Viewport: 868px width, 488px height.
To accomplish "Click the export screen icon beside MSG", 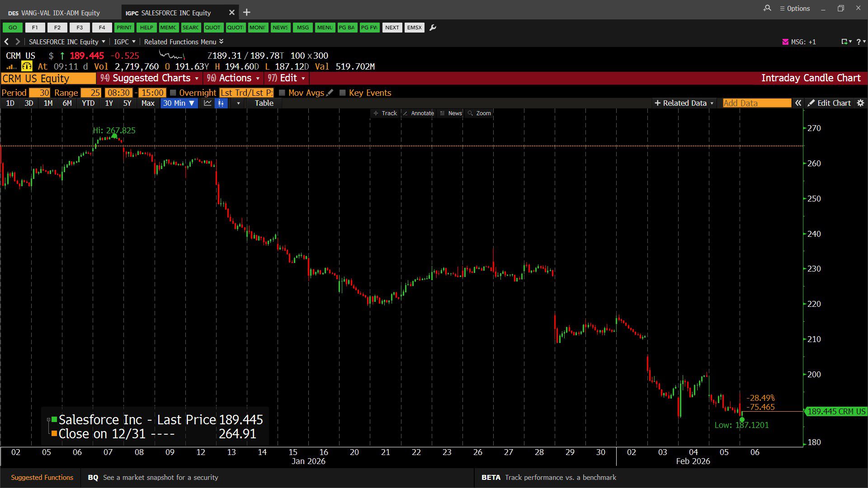I will [x=844, y=42].
